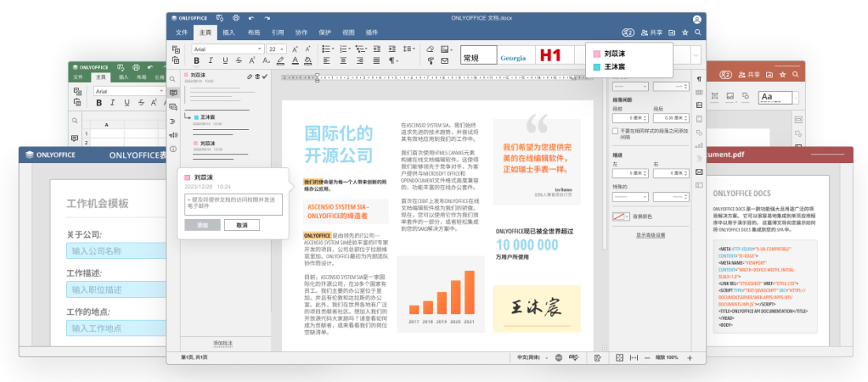Open navigation headings panel in left sidebar
This screenshot has width=868, height=382.
[x=173, y=121]
